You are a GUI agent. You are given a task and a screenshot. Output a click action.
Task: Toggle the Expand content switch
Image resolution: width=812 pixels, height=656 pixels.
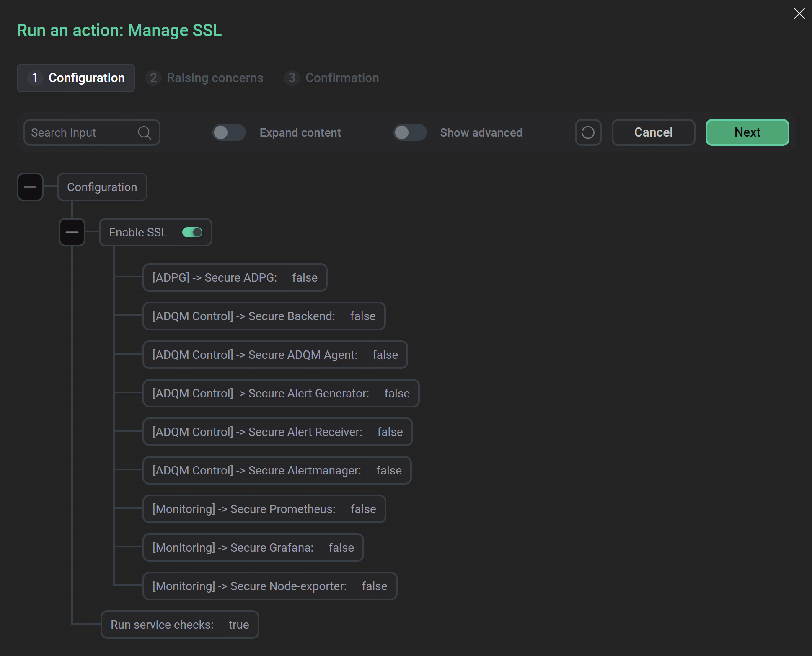229,132
